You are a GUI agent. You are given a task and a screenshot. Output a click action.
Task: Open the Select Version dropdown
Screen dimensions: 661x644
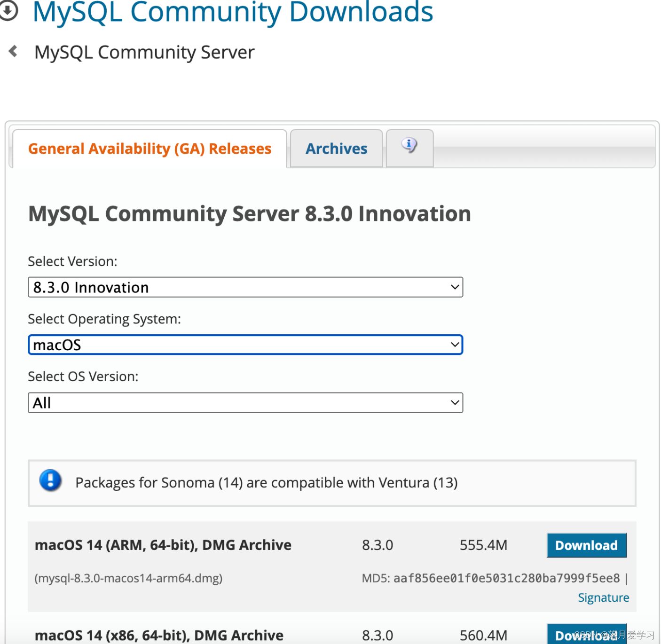(245, 287)
